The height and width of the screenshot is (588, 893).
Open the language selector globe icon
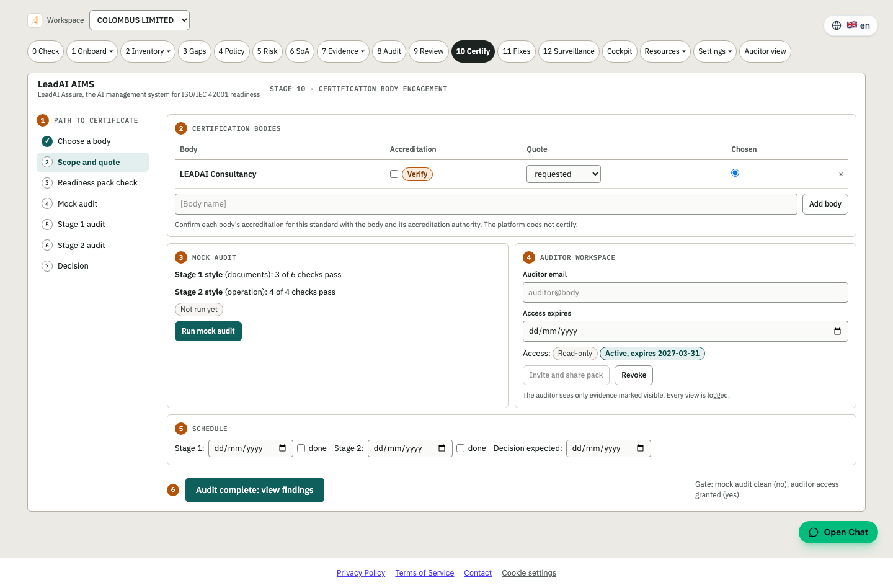[x=837, y=25]
